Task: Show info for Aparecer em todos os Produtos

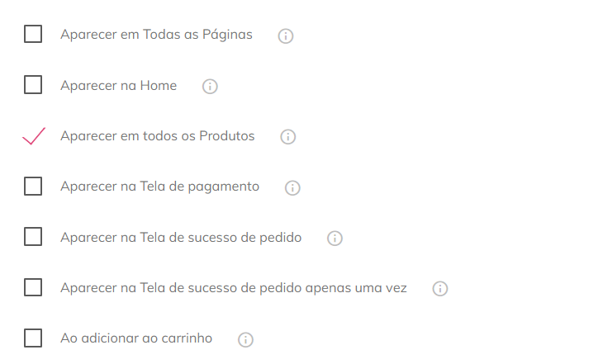Action: [x=288, y=137]
